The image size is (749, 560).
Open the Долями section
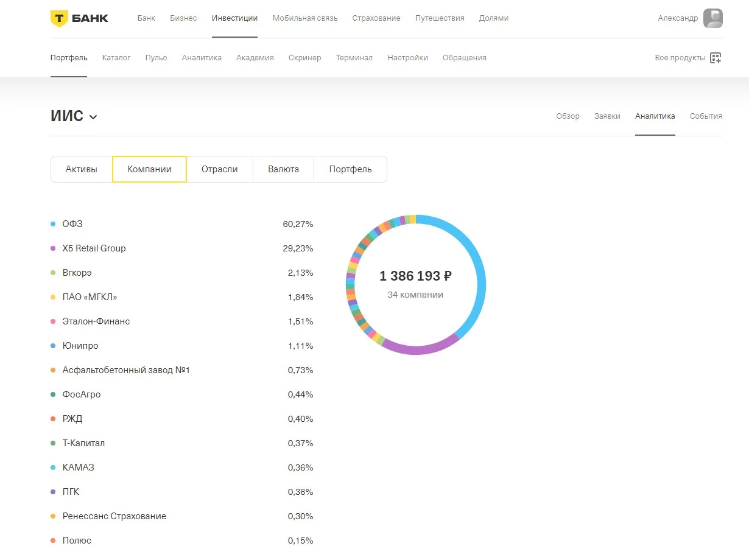coord(494,18)
